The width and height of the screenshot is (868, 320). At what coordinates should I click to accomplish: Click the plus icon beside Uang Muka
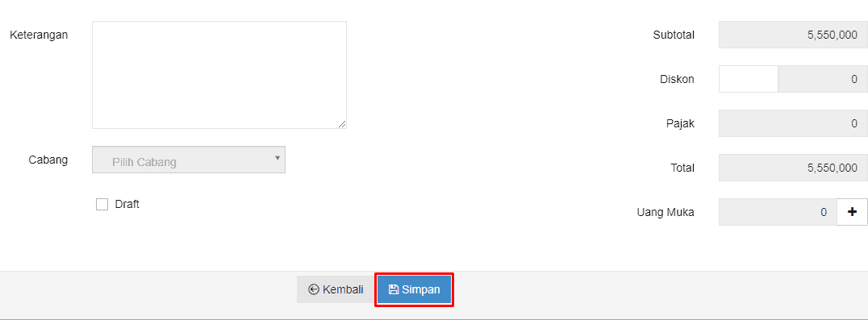point(852,212)
